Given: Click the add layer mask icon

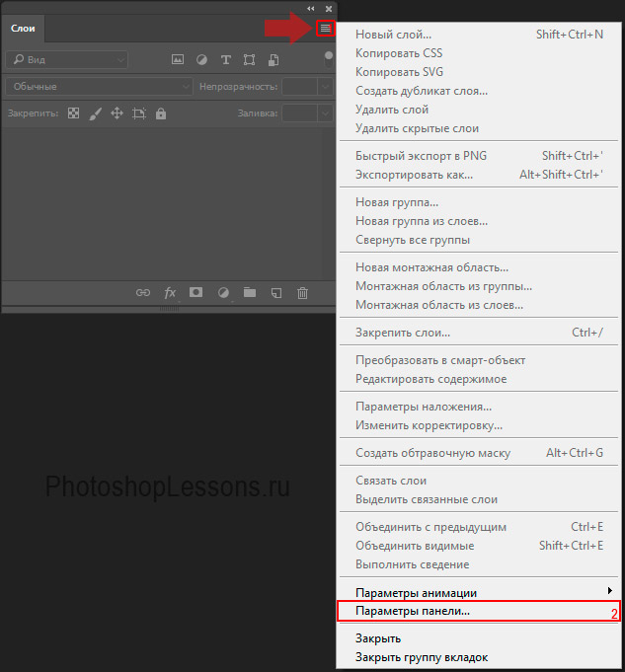Looking at the screenshot, I should 196,293.
